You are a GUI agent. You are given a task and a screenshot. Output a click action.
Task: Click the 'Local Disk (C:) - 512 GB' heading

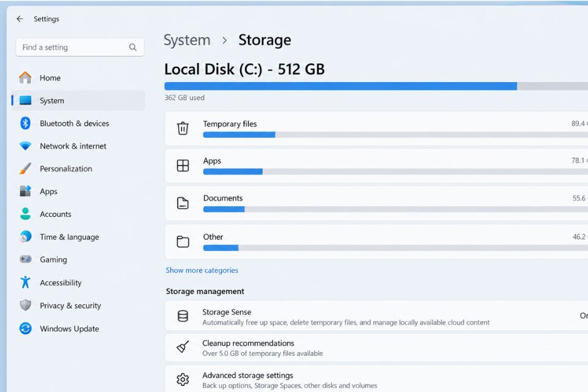click(x=244, y=69)
